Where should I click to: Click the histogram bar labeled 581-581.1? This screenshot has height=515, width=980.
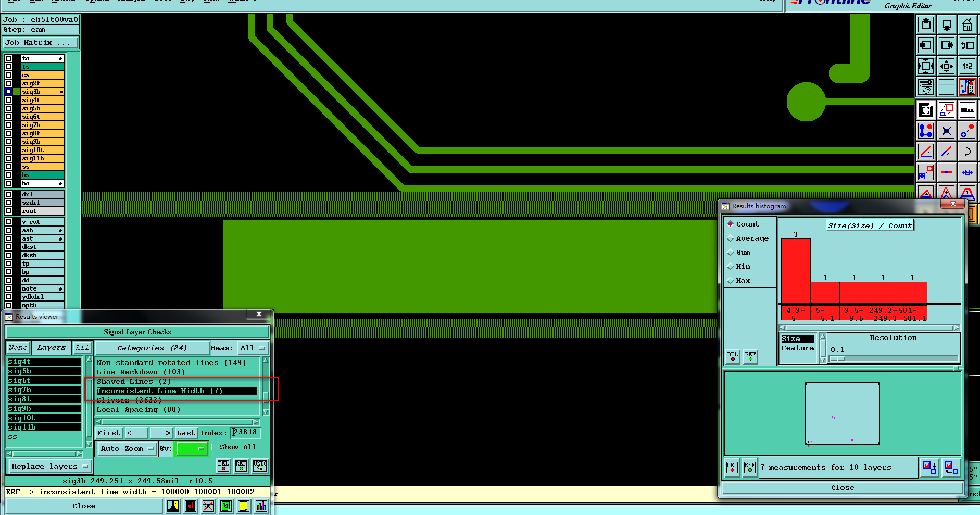tap(912, 292)
